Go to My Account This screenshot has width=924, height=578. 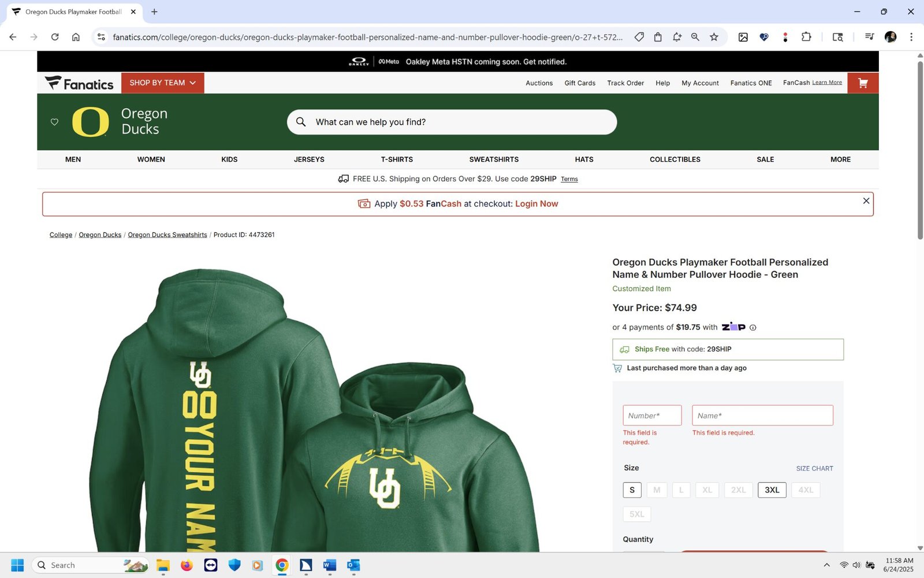pyautogui.click(x=700, y=83)
